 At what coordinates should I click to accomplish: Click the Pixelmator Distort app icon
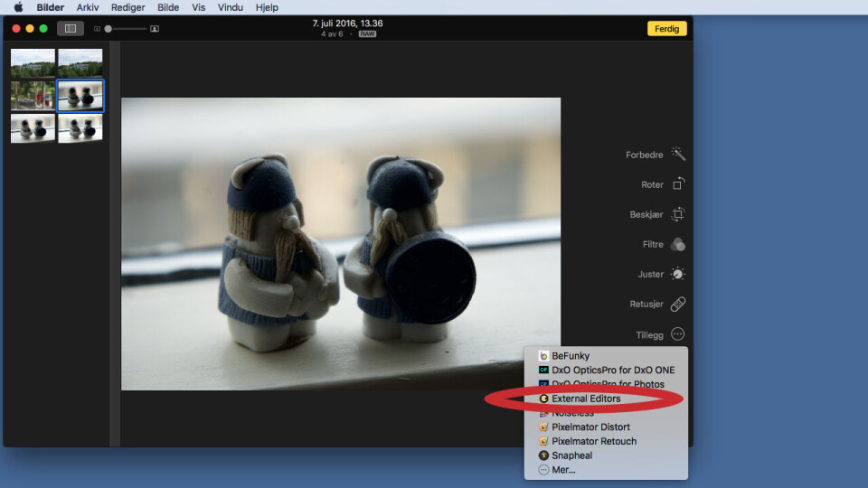543,427
